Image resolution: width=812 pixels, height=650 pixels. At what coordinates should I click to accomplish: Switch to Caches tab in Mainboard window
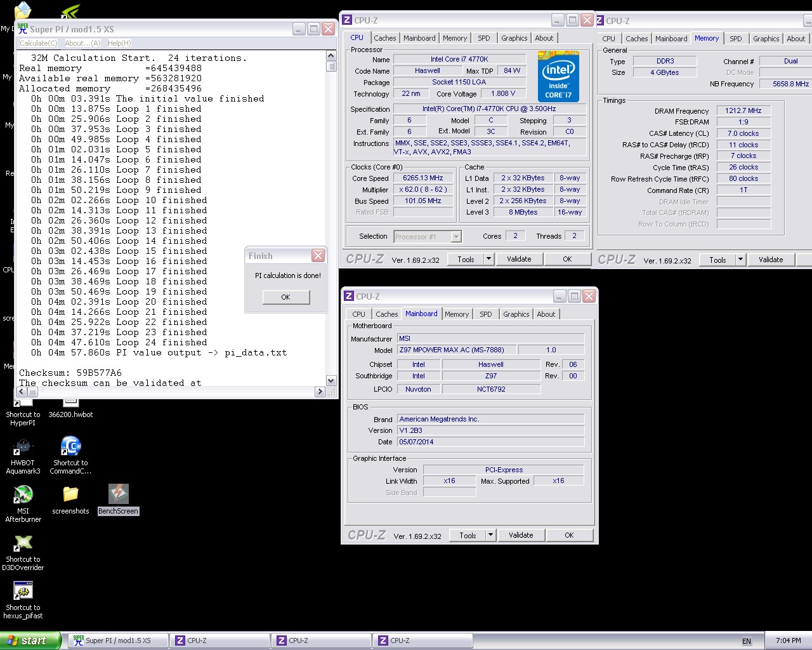click(386, 314)
